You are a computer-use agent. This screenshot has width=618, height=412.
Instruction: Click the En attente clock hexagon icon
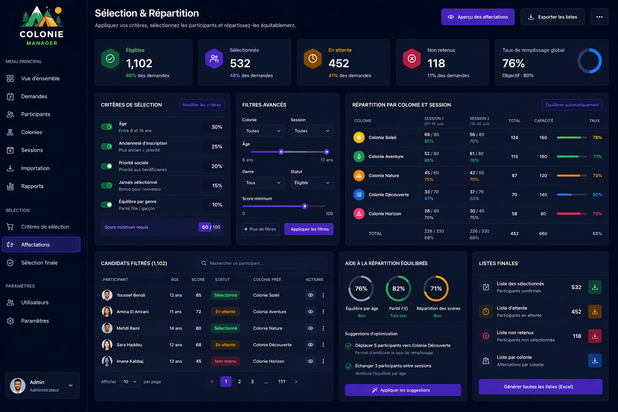(x=313, y=59)
